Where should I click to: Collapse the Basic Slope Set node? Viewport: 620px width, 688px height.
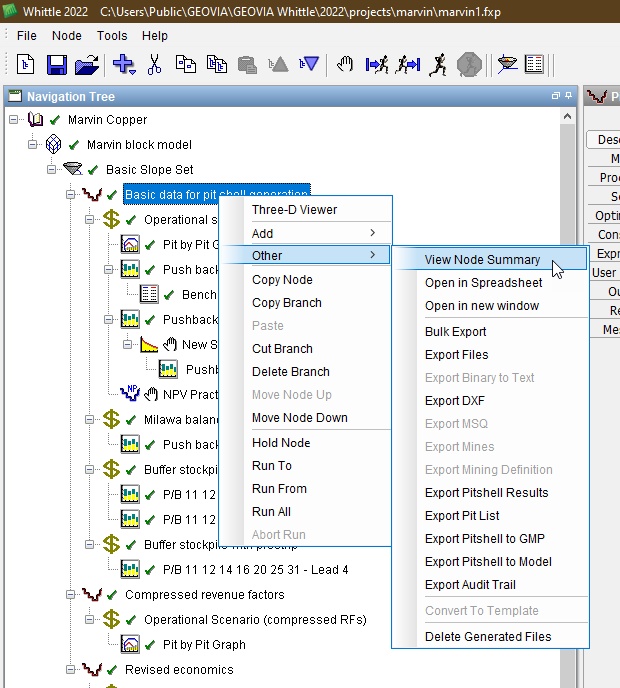point(52,169)
